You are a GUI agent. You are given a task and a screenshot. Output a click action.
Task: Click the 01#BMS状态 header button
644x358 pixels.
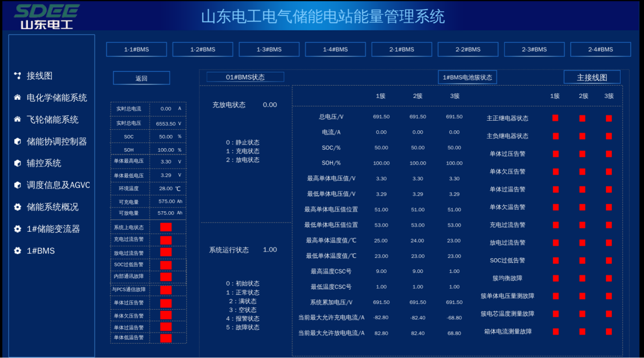click(x=245, y=77)
